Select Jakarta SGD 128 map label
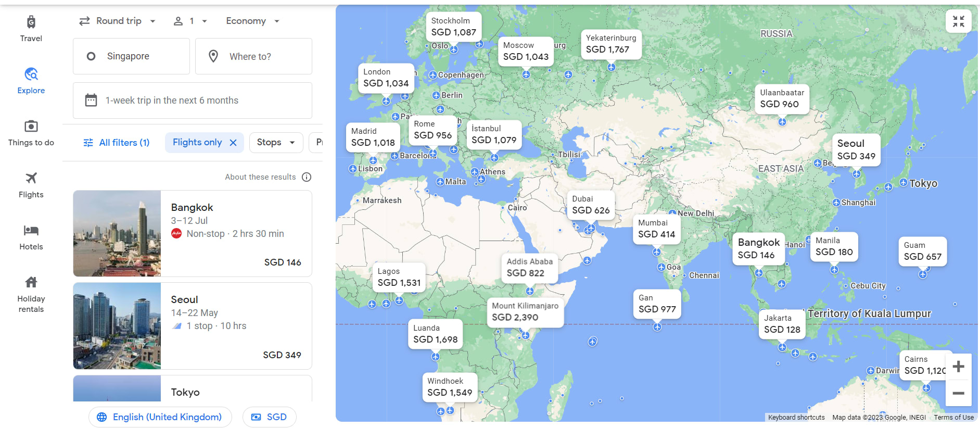The height and width of the screenshot is (428, 980). point(782,324)
